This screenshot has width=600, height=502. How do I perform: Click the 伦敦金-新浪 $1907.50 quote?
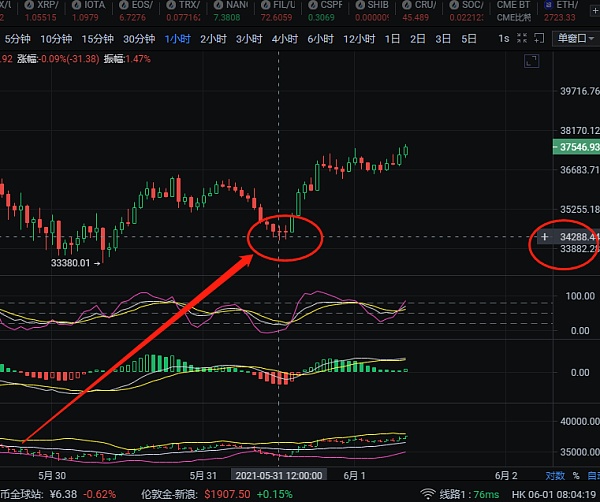[x=217, y=494]
